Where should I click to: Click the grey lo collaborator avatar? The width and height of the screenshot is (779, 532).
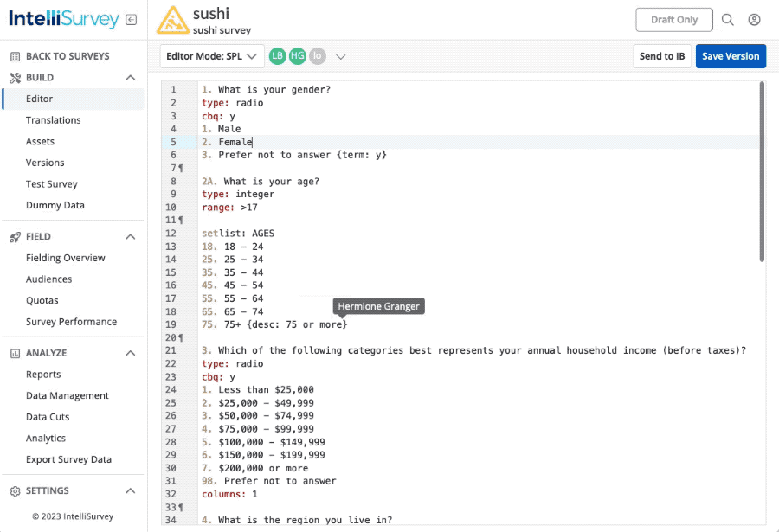pyautogui.click(x=318, y=55)
